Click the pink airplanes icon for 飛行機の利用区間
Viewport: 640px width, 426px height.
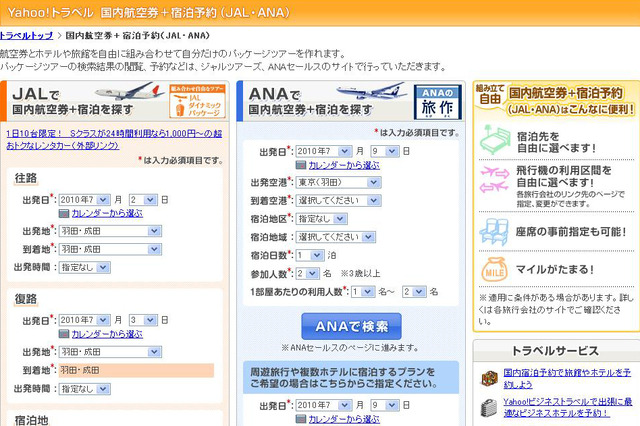pyautogui.click(x=495, y=180)
